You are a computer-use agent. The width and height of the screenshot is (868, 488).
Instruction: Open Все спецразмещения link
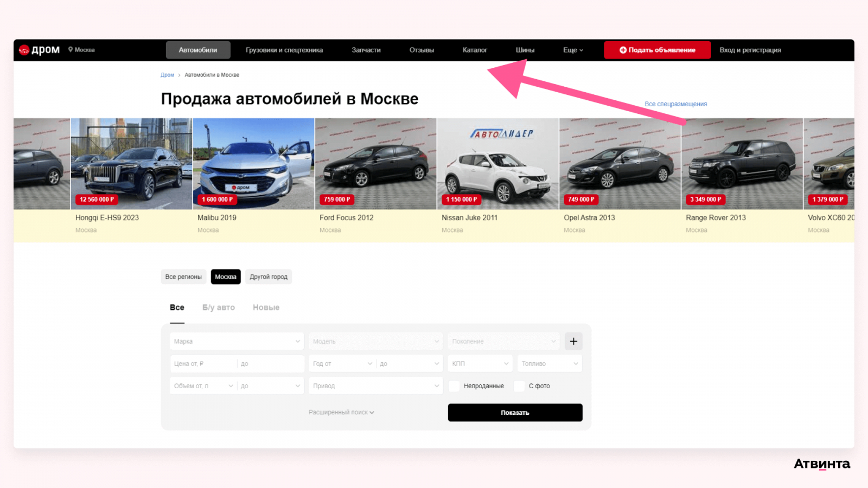tap(676, 104)
